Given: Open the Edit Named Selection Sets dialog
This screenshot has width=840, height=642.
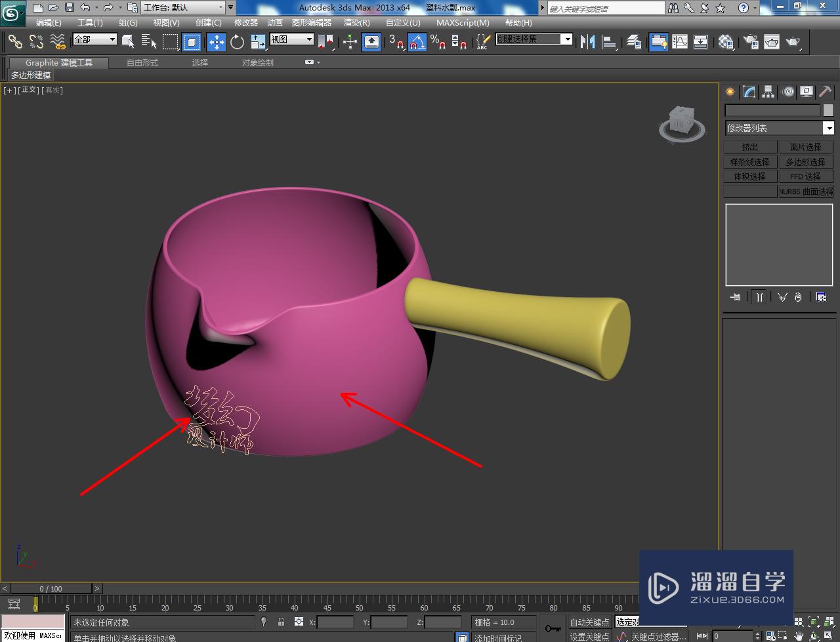Looking at the screenshot, I should pyautogui.click(x=482, y=42).
